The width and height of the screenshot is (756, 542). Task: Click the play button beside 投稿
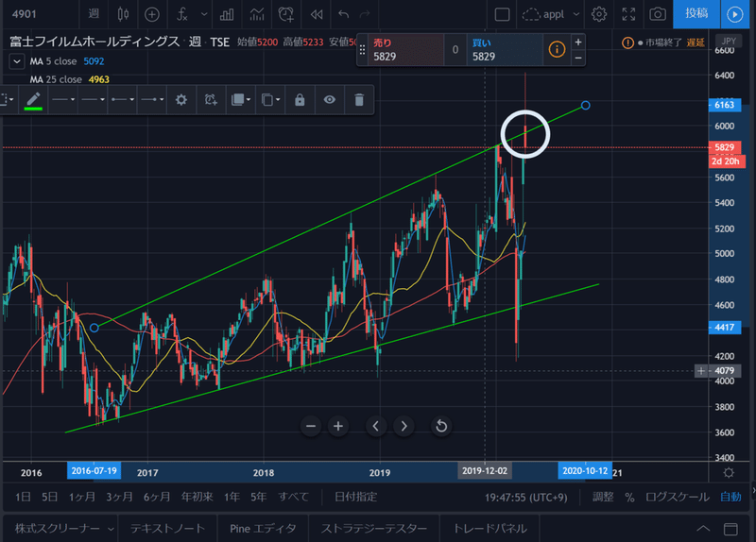[735, 14]
